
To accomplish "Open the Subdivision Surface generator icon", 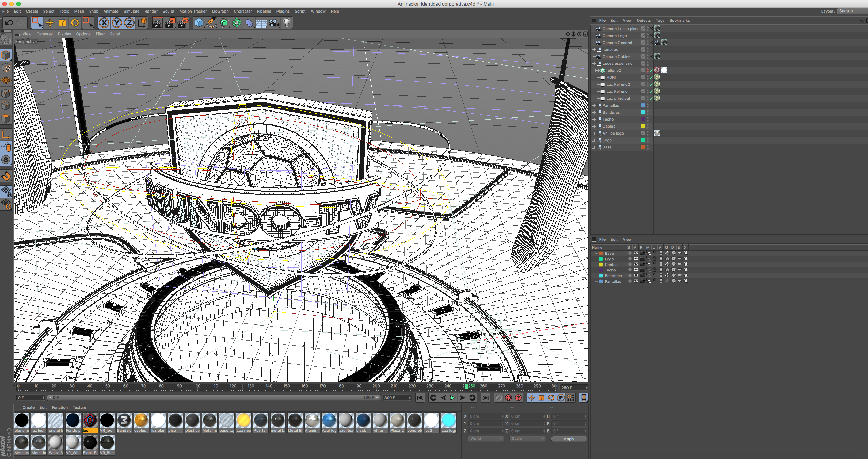I will 224,23.
